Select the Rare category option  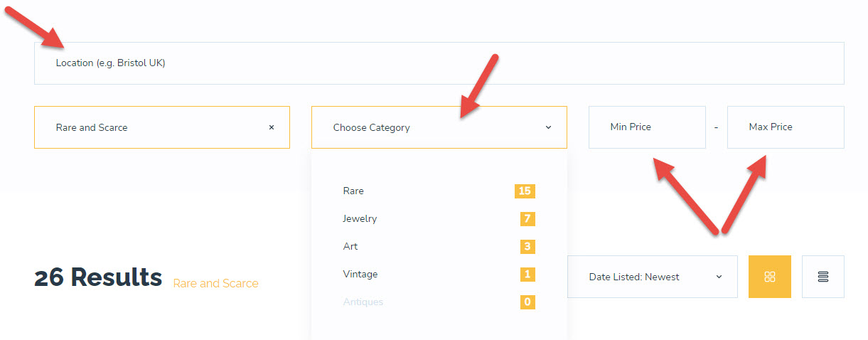353,191
